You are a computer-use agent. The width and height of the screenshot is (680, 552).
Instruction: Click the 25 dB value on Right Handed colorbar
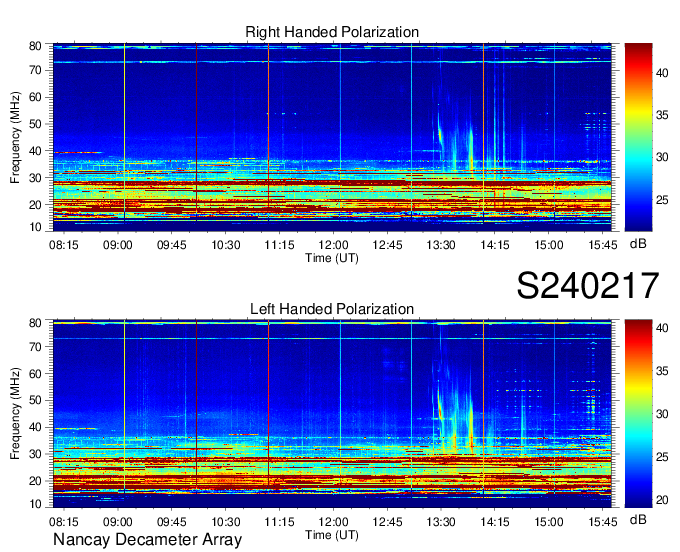pyautogui.click(x=662, y=200)
